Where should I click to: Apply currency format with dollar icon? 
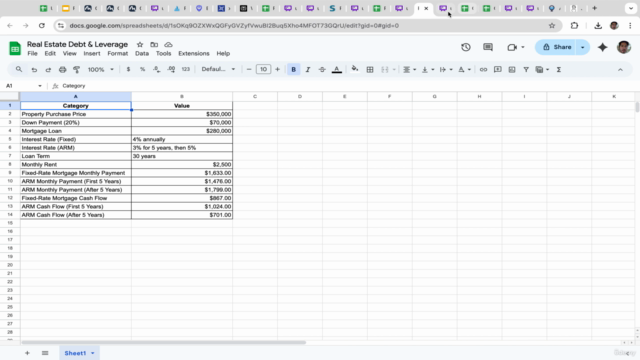pos(128,69)
